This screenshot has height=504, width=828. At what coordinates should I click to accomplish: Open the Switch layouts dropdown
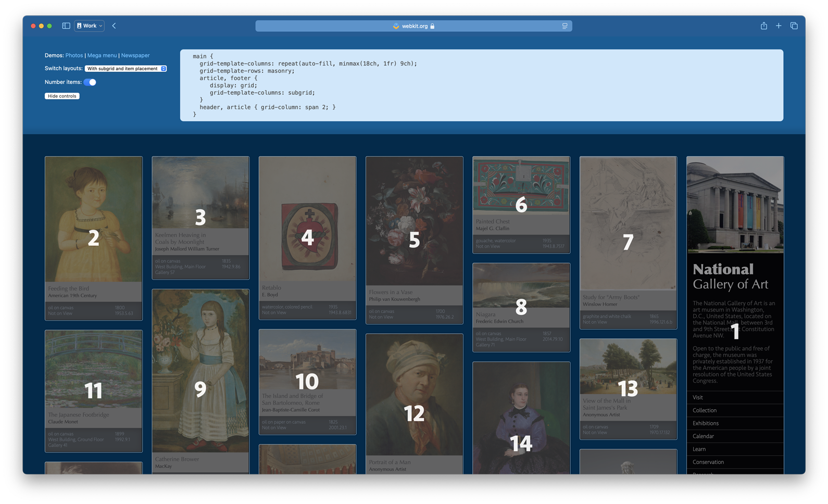[x=126, y=69]
